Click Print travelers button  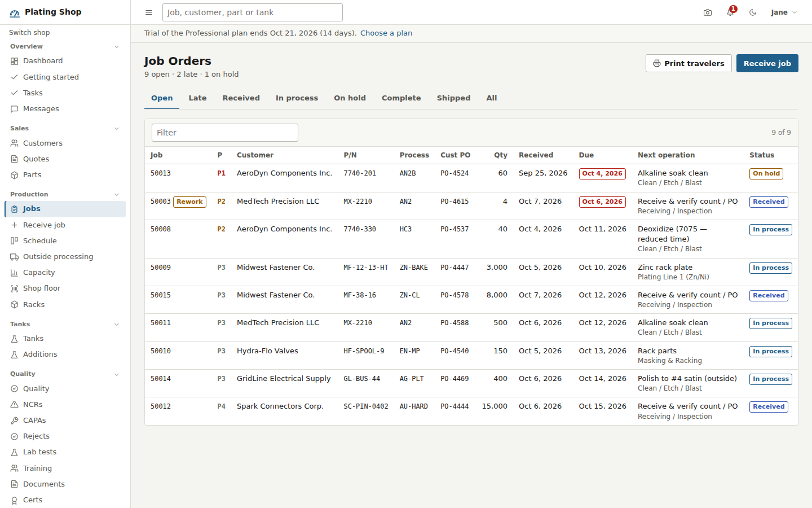coord(689,63)
